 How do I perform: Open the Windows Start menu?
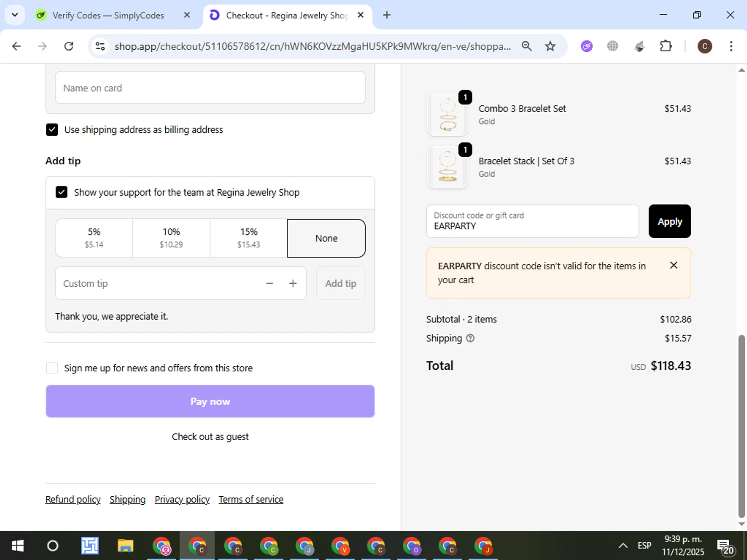click(x=17, y=546)
